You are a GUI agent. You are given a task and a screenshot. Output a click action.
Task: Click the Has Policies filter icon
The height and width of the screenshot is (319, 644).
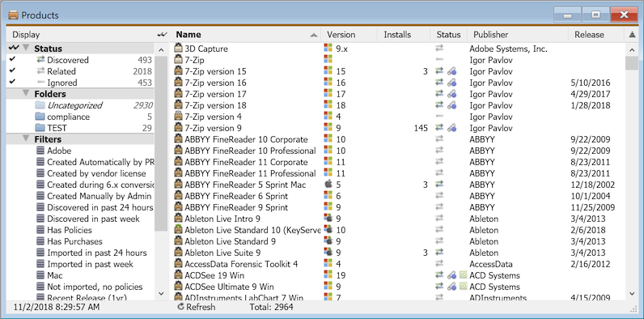coord(40,230)
